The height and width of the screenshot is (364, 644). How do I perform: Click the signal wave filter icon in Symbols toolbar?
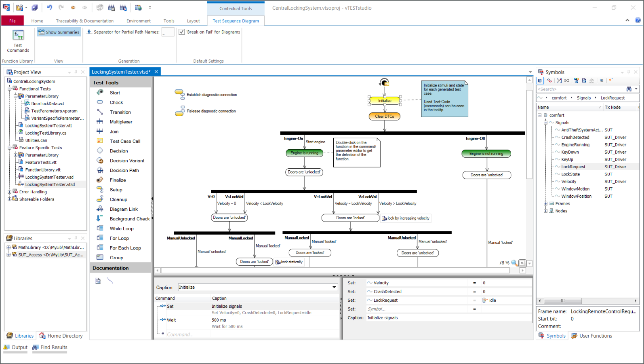coord(549,80)
